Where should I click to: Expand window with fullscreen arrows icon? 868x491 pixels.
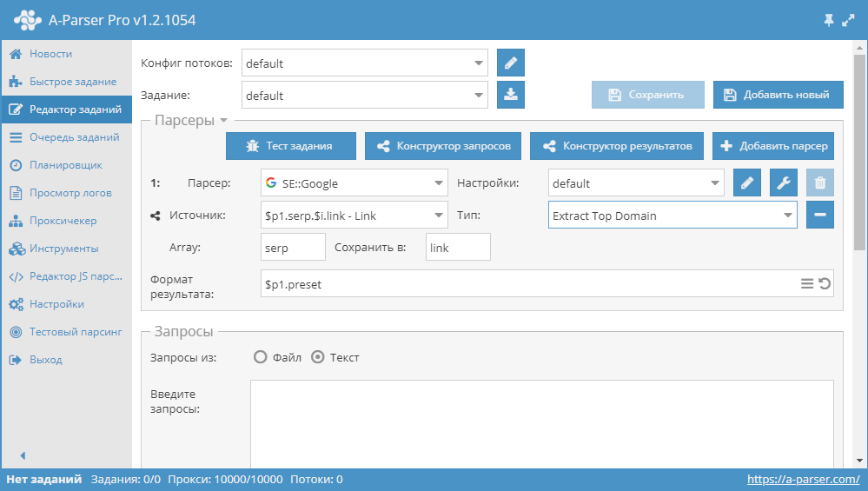pos(848,21)
